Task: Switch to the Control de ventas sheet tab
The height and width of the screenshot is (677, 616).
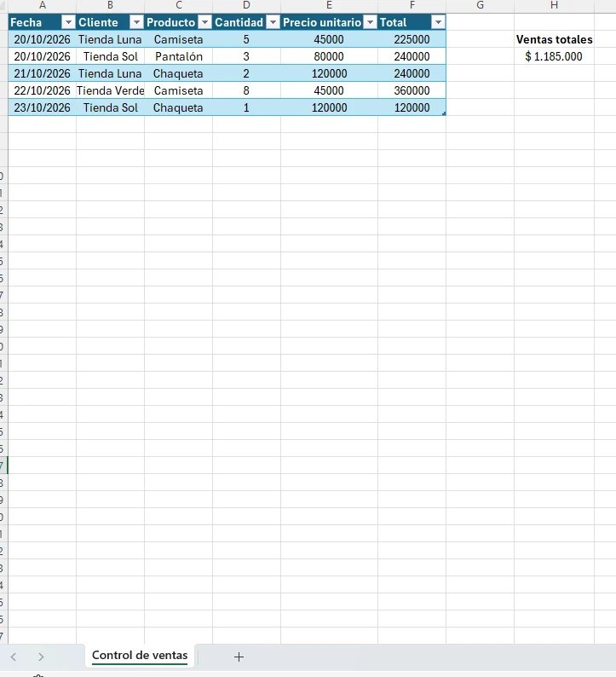Action: 140,656
